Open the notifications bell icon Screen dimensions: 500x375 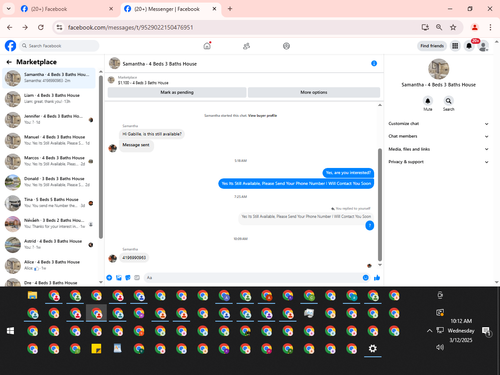point(469,46)
